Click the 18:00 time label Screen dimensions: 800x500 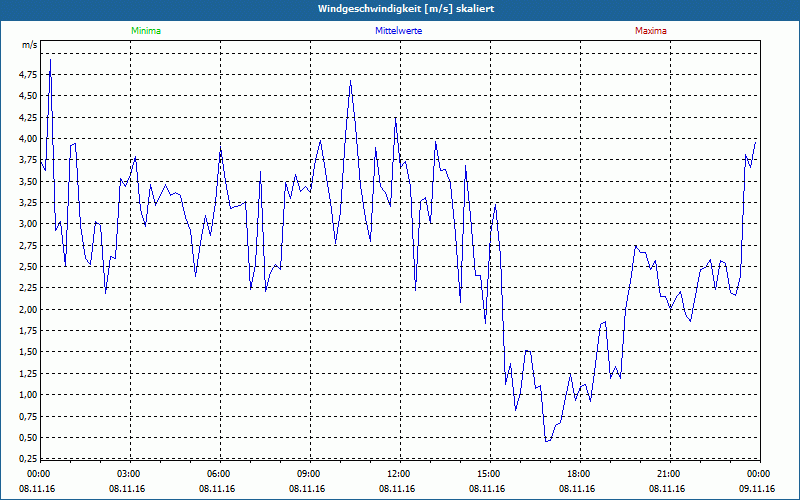pos(578,474)
